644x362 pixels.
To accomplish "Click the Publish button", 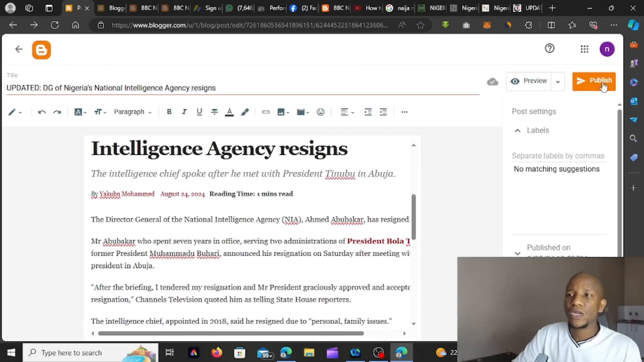I will click(x=594, y=81).
